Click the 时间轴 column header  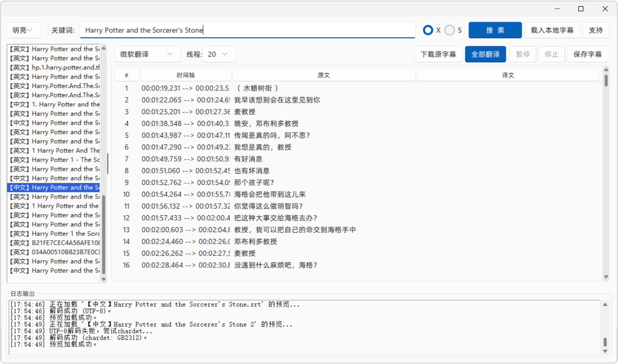(x=185, y=75)
